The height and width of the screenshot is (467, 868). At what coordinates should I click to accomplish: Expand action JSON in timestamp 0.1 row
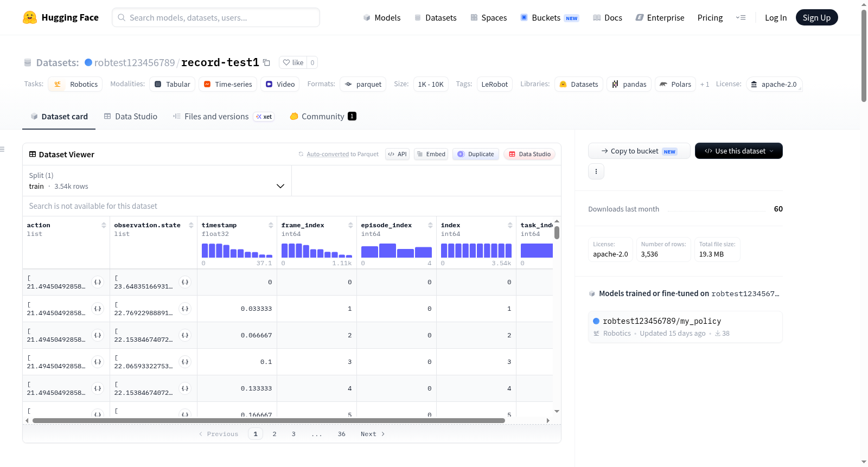click(x=98, y=362)
